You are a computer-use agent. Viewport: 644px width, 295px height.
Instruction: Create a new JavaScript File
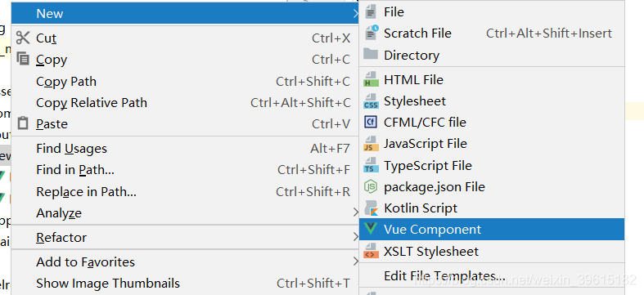tap(492, 144)
